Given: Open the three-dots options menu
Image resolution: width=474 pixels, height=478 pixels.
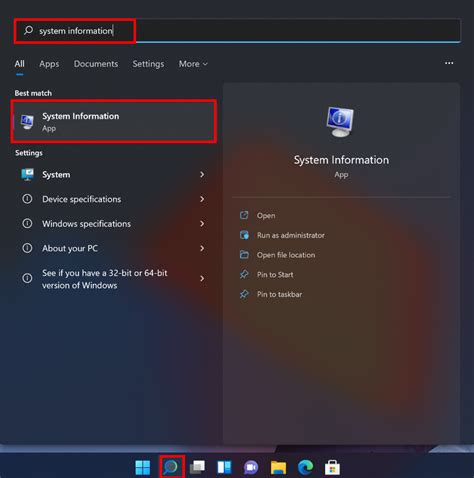Looking at the screenshot, I should 449,63.
